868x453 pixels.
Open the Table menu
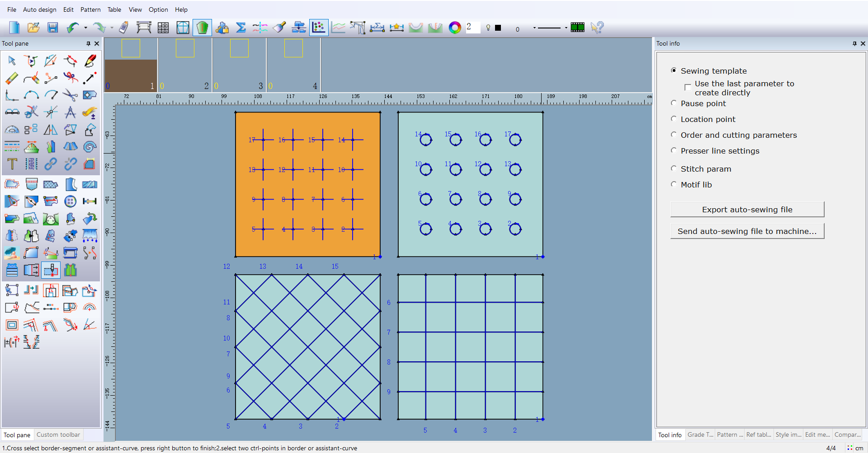coord(114,9)
